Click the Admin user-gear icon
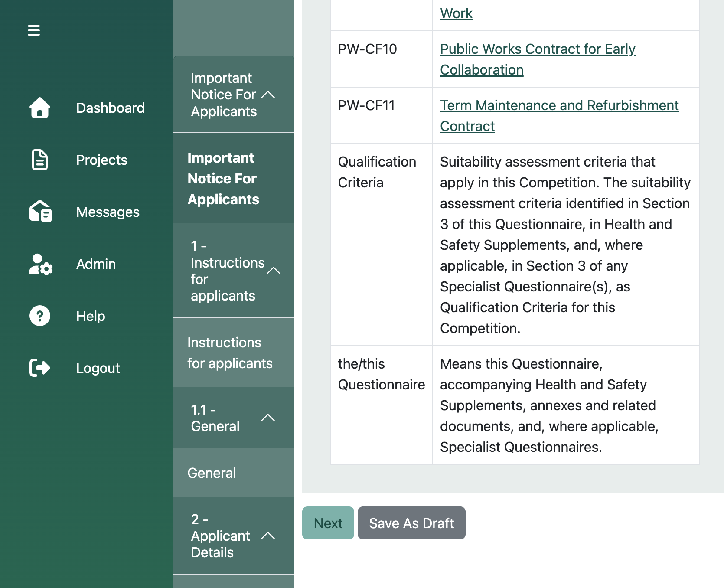 (41, 264)
